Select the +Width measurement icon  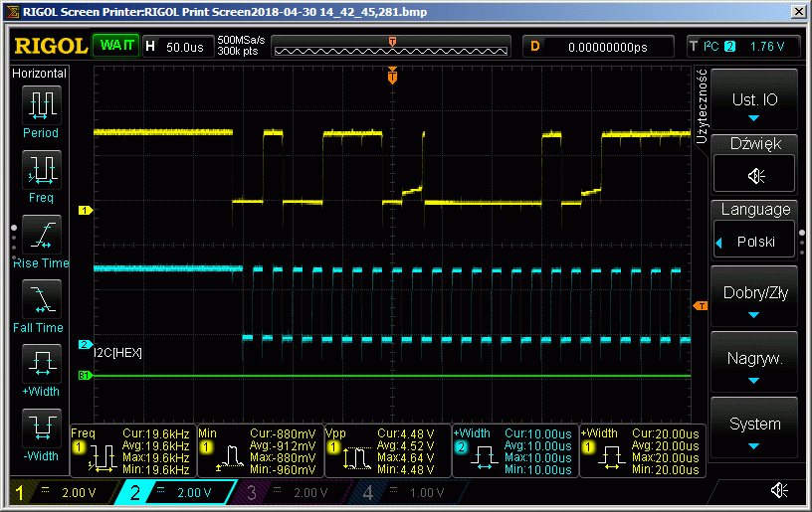(42, 364)
